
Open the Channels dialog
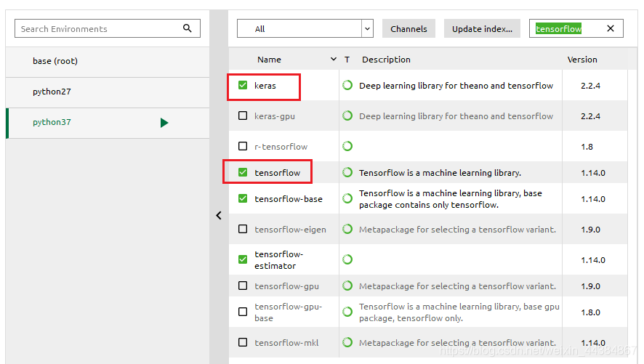point(408,29)
